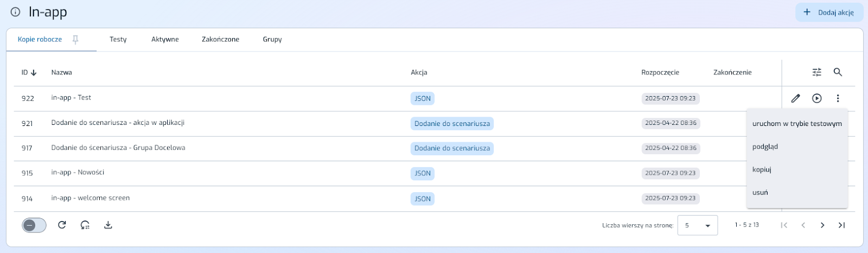The image size is (868, 253).
Task: Jump to the last page
Action: 841,225
